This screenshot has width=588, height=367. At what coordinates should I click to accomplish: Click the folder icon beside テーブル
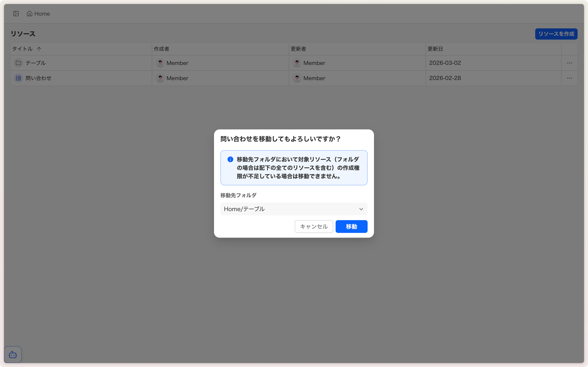coord(18,63)
